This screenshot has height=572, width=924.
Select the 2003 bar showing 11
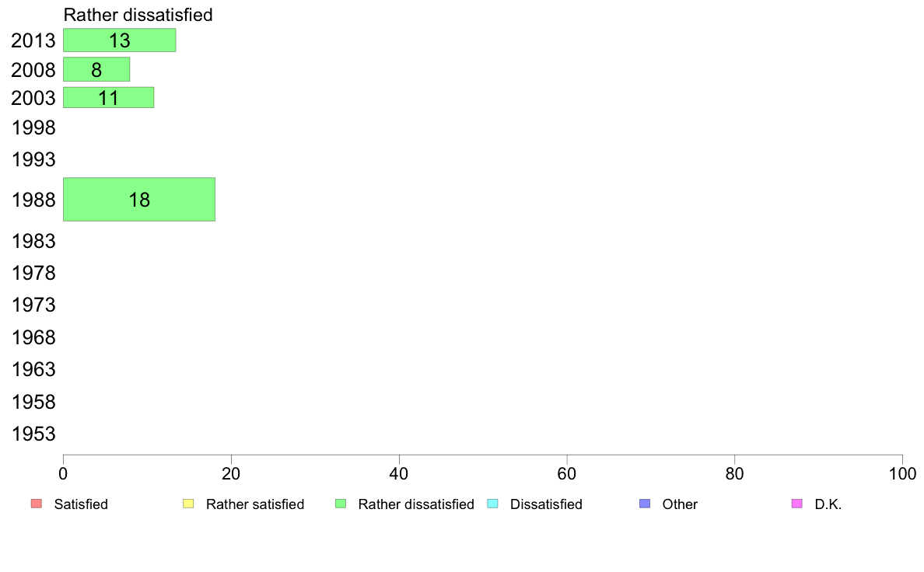click(108, 98)
